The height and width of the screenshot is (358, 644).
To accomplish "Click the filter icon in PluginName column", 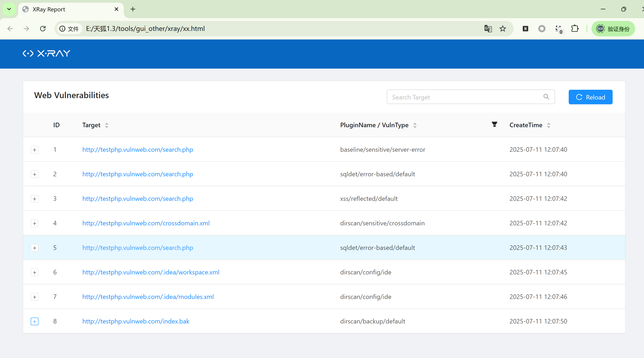I will coord(494,124).
